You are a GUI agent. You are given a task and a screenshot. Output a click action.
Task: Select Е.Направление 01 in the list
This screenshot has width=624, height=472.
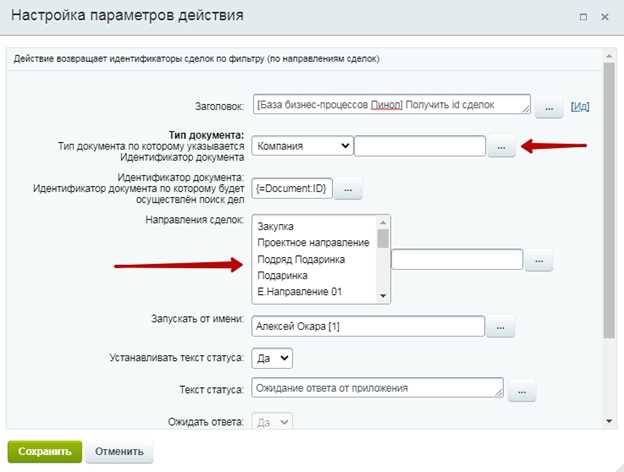point(299,292)
